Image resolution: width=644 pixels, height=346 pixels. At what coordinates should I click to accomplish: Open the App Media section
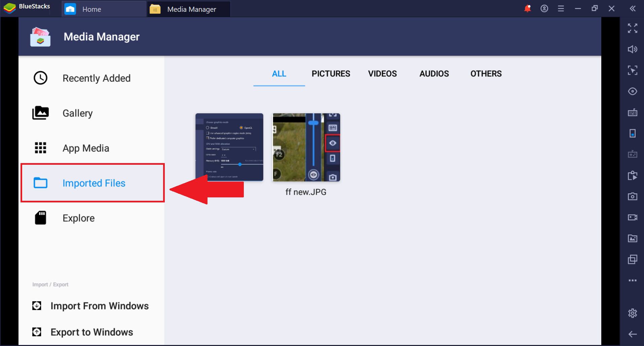91,148
